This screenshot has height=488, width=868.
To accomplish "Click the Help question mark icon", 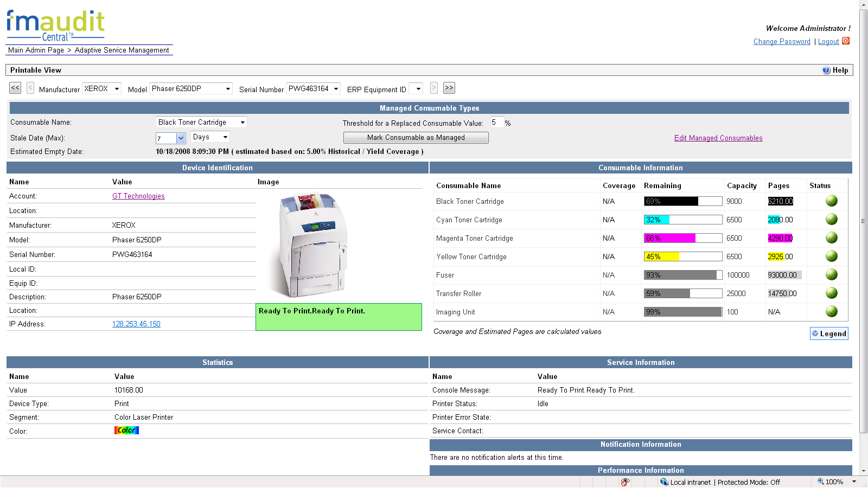I will click(826, 70).
